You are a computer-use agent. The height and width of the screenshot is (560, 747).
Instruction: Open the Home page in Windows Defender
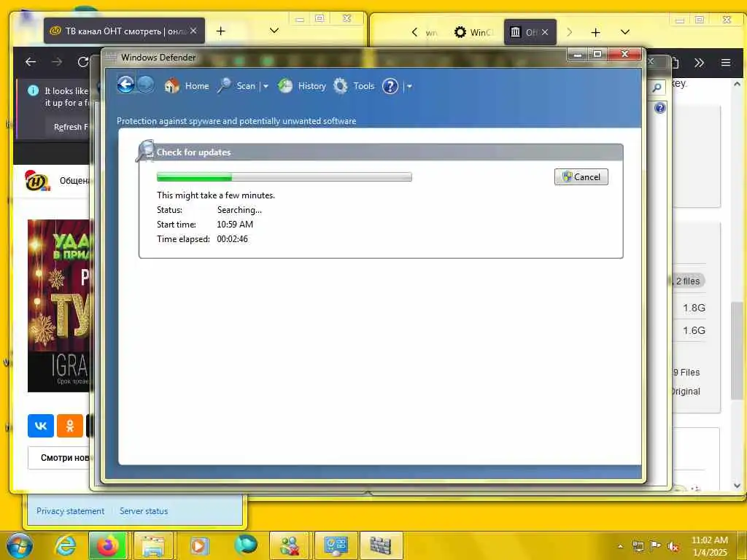[x=197, y=86]
